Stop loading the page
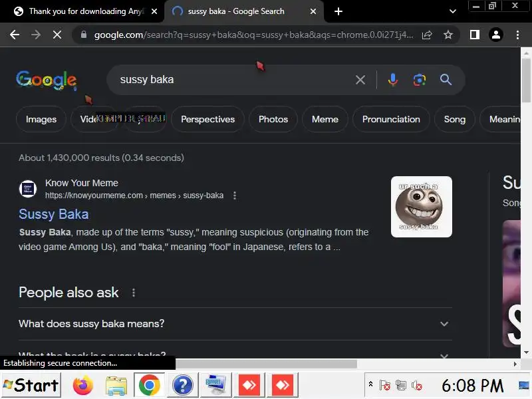The image size is (532, 399). [57, 35]
